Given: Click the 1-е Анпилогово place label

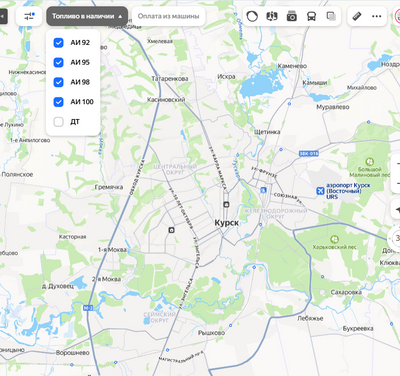Looking at the screenshot, I should pyautogui.click(x=30, y=140).
